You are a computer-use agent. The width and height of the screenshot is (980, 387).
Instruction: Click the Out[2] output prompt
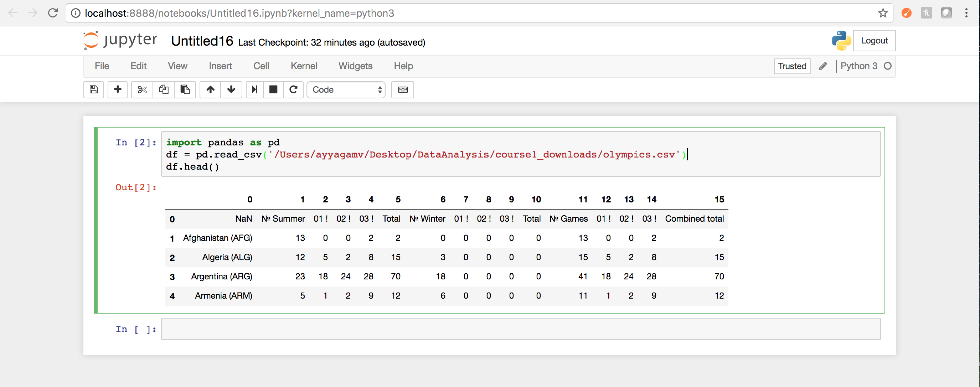tap(136, 187)
